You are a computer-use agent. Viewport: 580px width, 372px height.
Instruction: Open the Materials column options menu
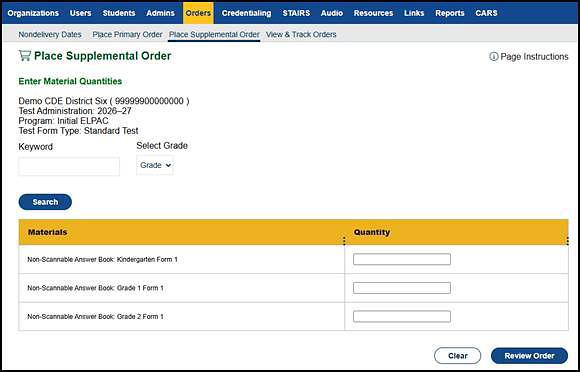point(344,241)
